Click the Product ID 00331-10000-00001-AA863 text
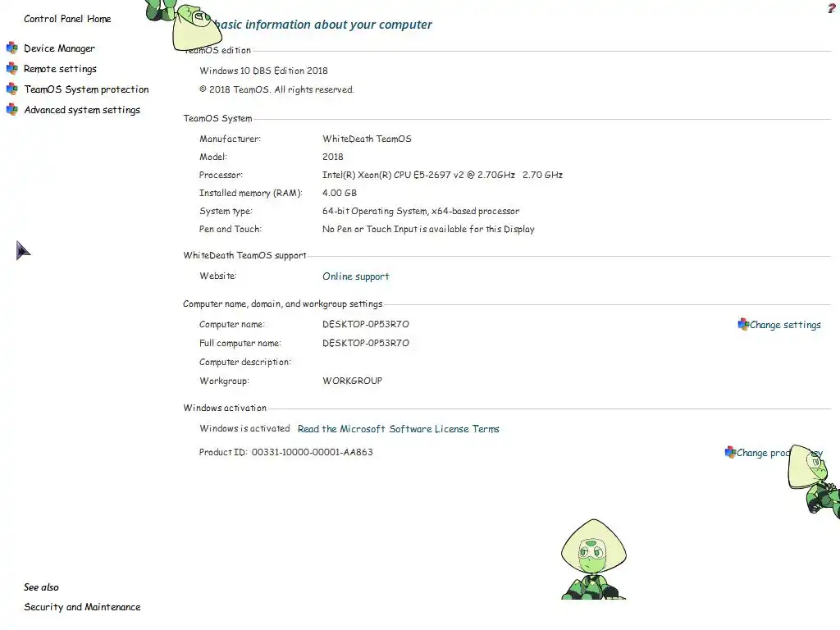 [286, 452]
